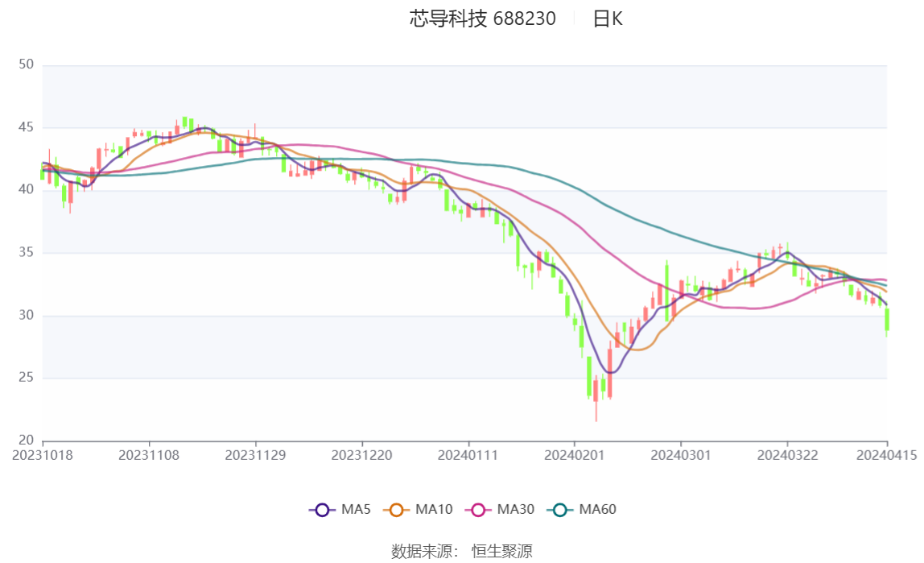Click the 20240415 date label on the x-axis
The image size is (924, 563).
click(x=887, y=455)
